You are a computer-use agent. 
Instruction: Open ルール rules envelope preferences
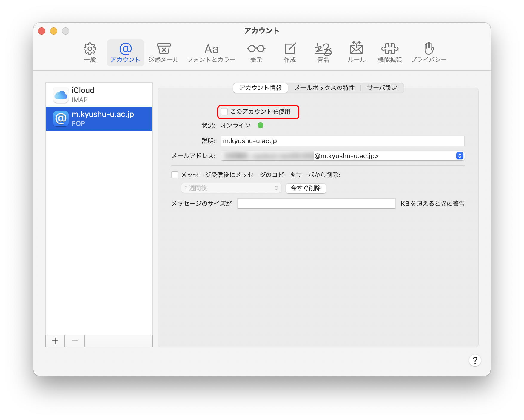(x=356, y=52)
